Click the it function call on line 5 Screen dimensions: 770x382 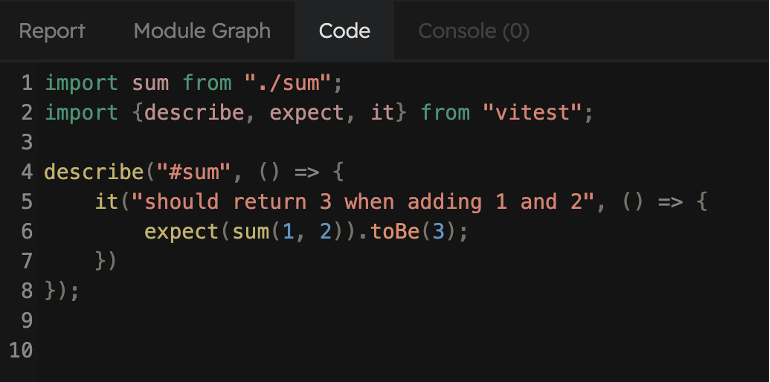pyautogui.click(x=107, y=202)
